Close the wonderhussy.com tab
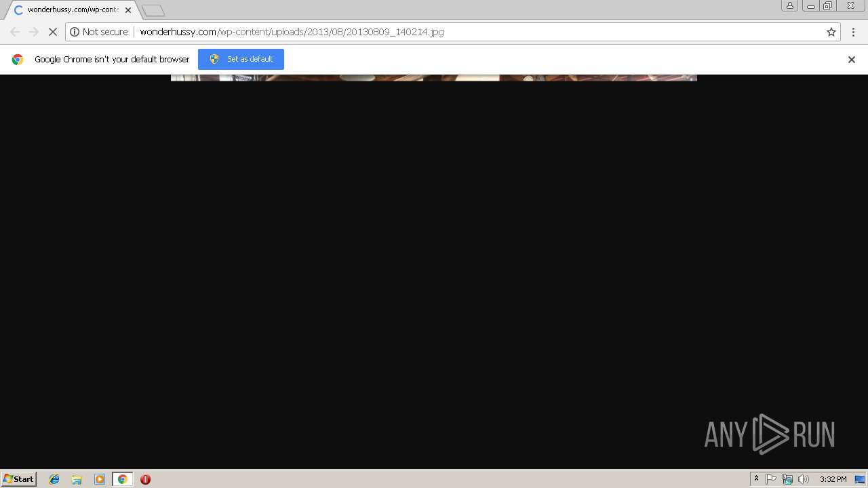Image resolution: width=868 pixels, height=488 pixels. [x=128, y=10]
